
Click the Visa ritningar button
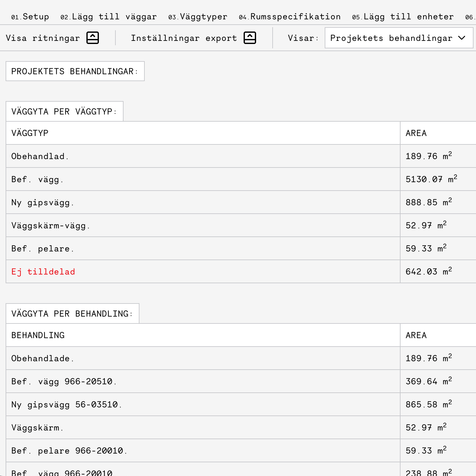coord(42,38)
